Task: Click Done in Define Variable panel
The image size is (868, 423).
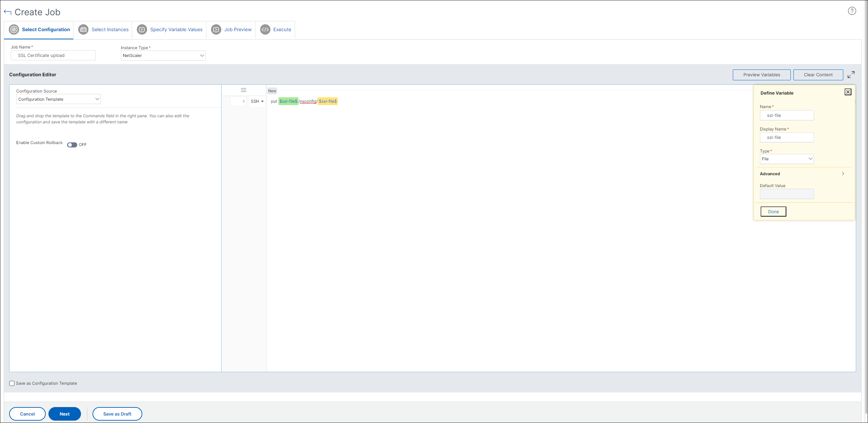Action: click(x=773, y=211)
